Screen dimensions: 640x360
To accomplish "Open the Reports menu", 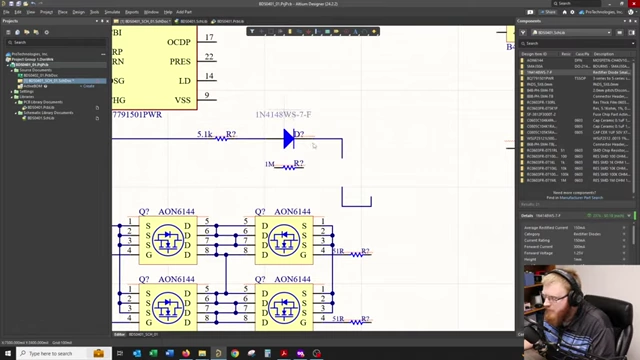I will point(132,12).
